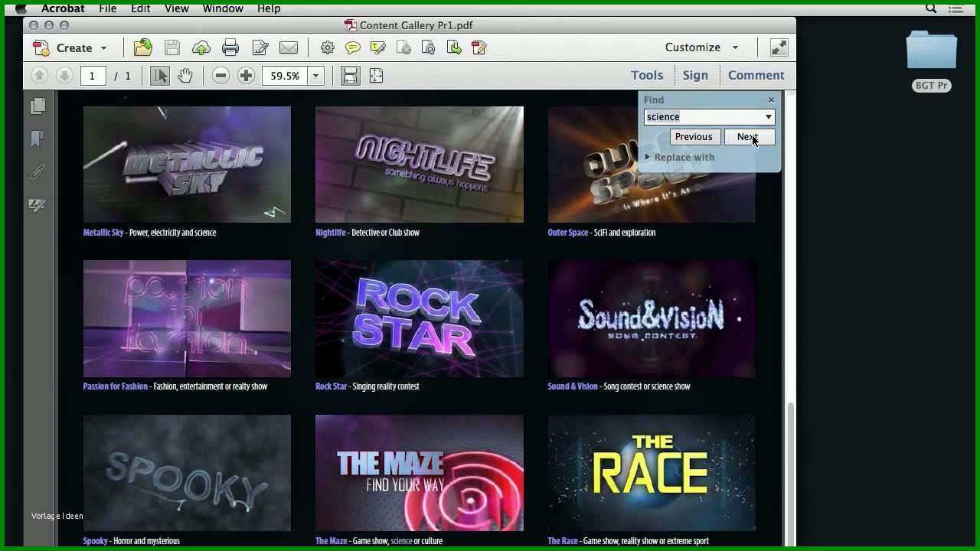Send file by email envelope icon
The height and width of the screenshot is (551, 980).
(289, 47)
